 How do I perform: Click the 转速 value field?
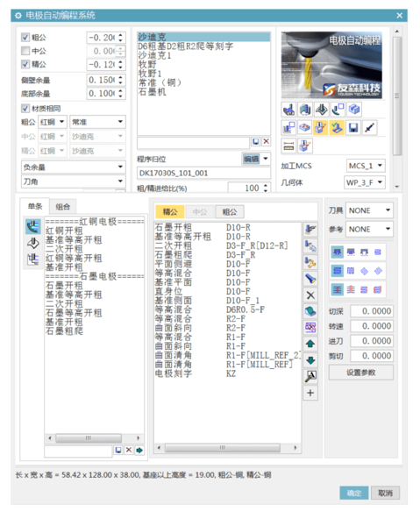pyautogui.click(x=372, y=326)
